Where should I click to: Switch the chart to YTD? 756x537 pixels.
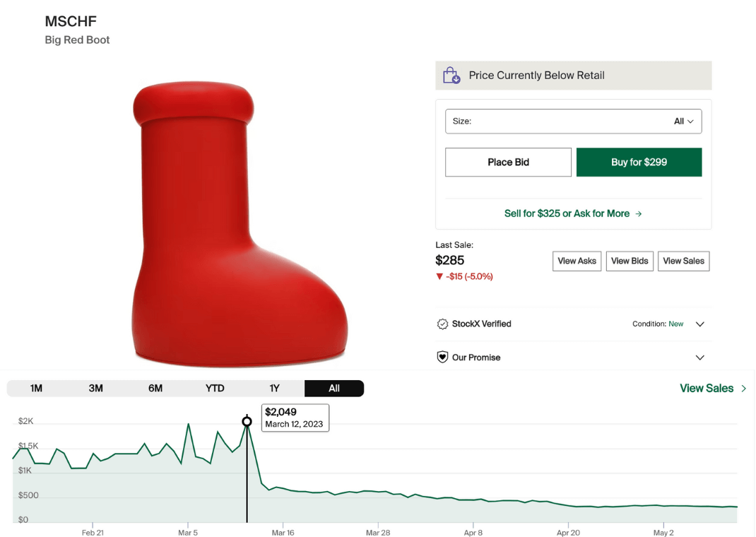coord(215,389)
